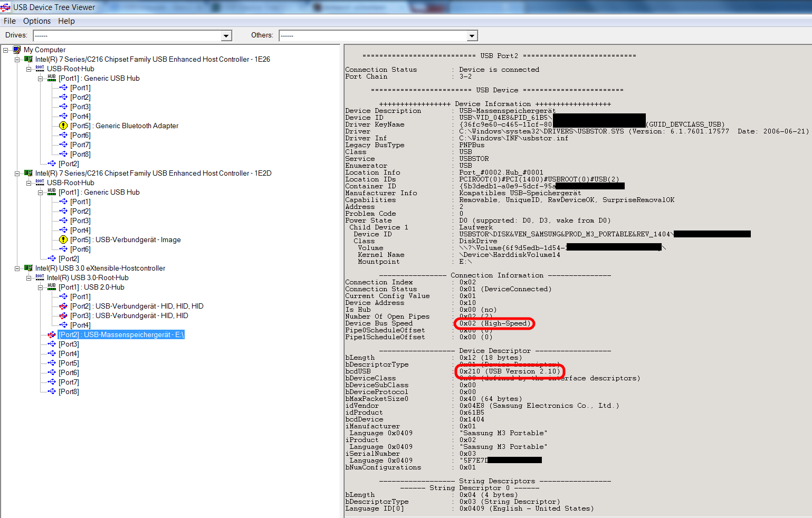Click the warning icon for Generic Bluetooth Adapter

[x=63, y=126]
